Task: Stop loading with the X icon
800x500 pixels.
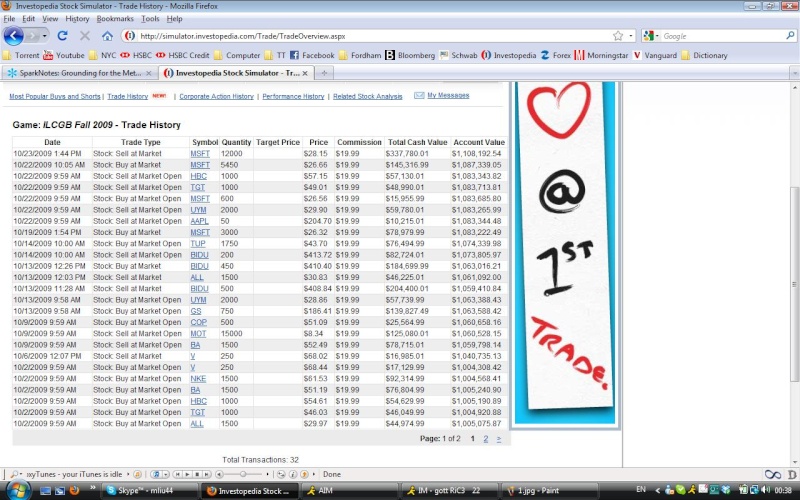Action: tap(85, 36)
